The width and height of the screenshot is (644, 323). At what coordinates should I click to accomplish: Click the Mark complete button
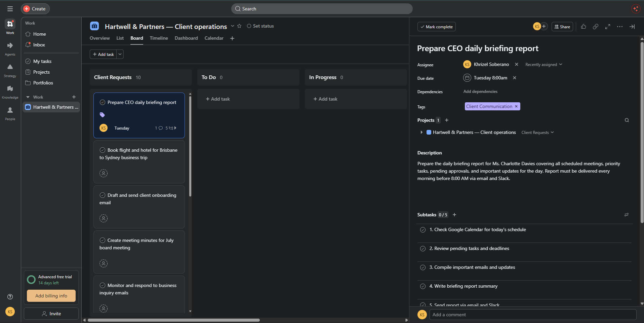pos(436,27)
